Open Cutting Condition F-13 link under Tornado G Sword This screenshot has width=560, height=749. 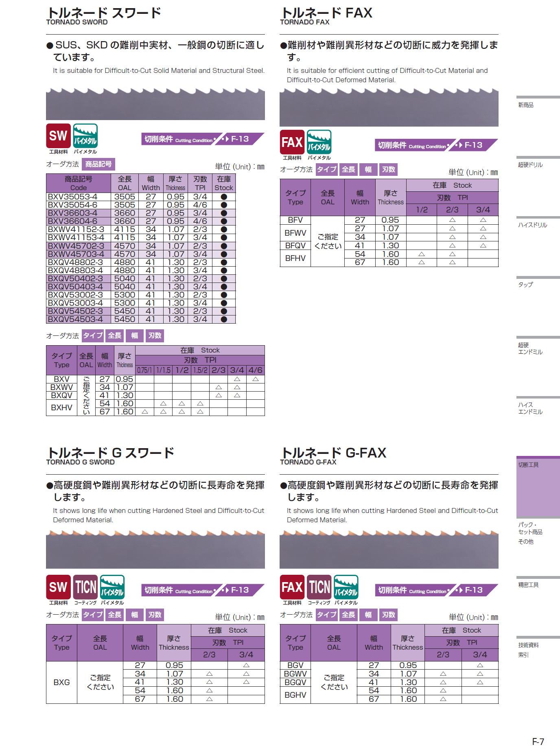pos(202,590)
